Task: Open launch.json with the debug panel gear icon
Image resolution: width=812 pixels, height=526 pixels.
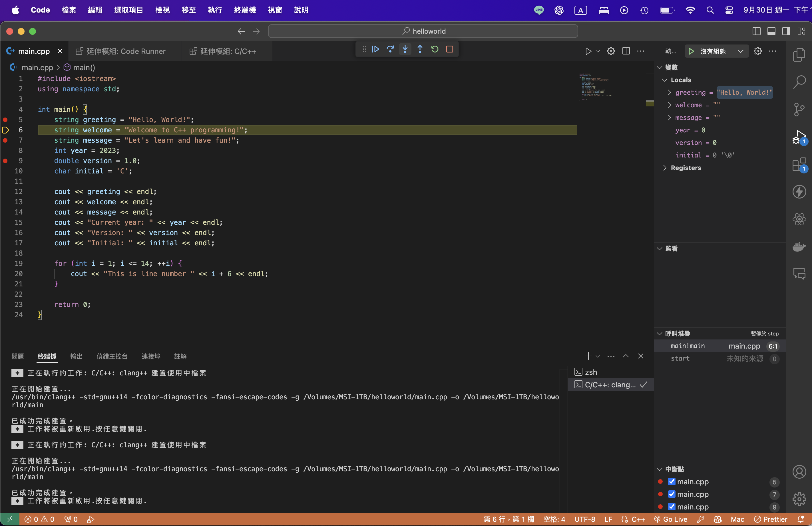Action: [x=757, y=51]
